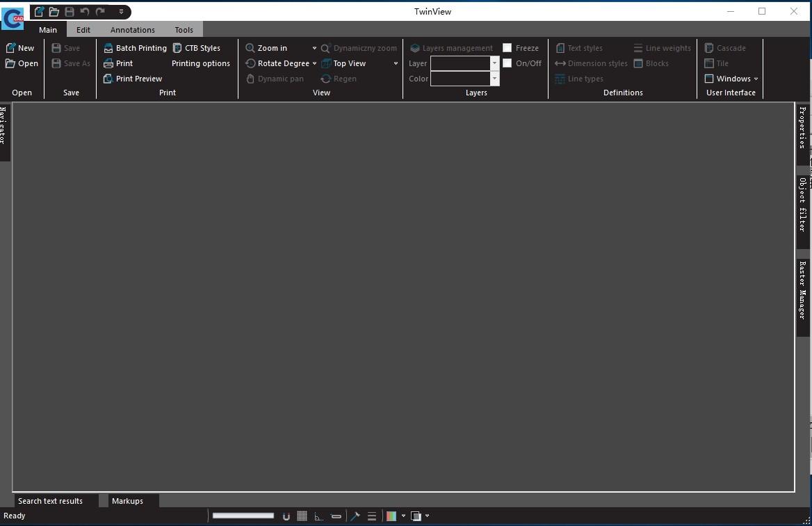The height and width of the screenshot is (526, 812).
Task: Click the color gradient swatch in status bar
Action: [x=391, y=516]
